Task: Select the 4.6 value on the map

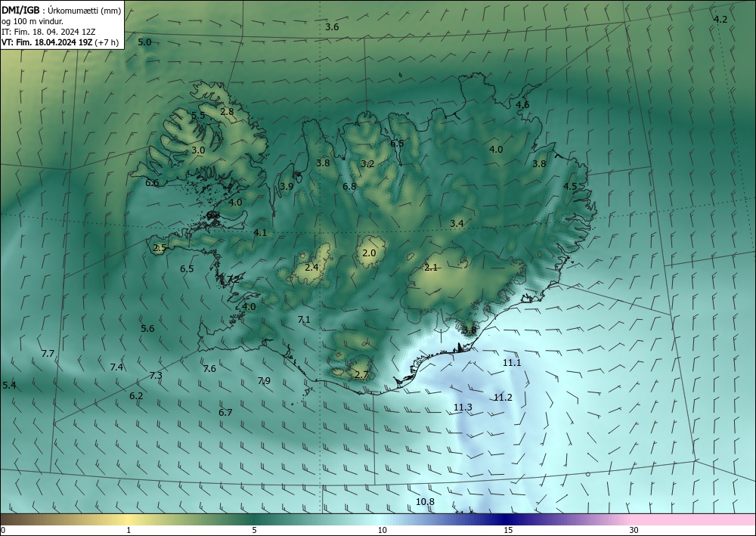Action: [x=522, y=104]
